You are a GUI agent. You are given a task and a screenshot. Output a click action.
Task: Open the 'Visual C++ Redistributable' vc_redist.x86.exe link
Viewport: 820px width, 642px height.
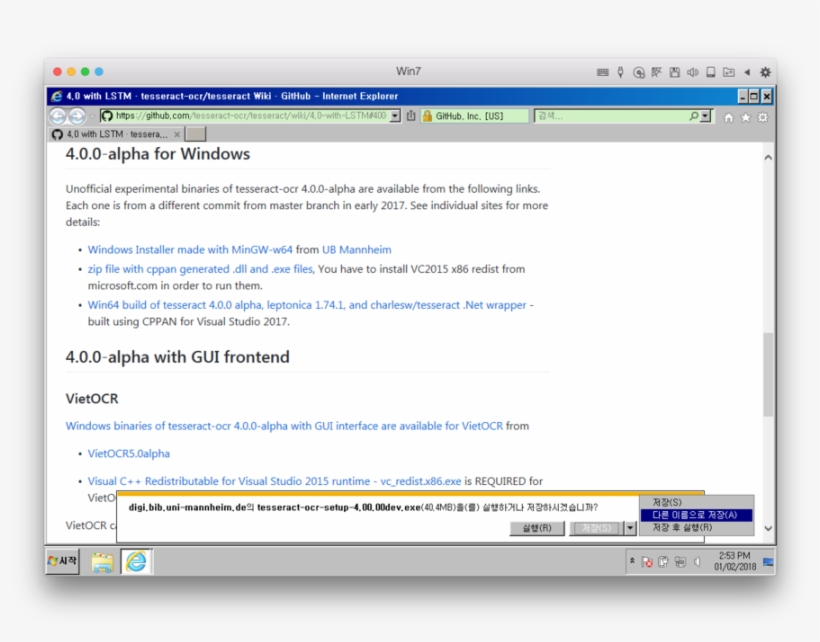click(275, 481)
